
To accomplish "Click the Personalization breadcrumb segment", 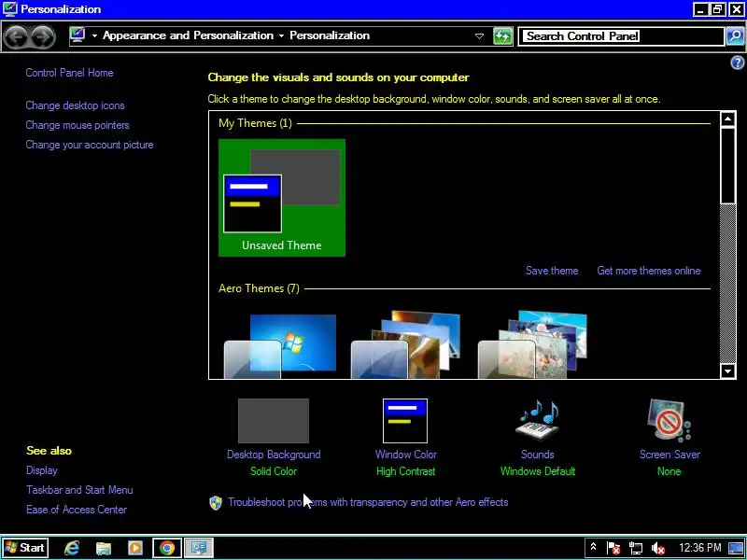I will (x=330, y=35).
